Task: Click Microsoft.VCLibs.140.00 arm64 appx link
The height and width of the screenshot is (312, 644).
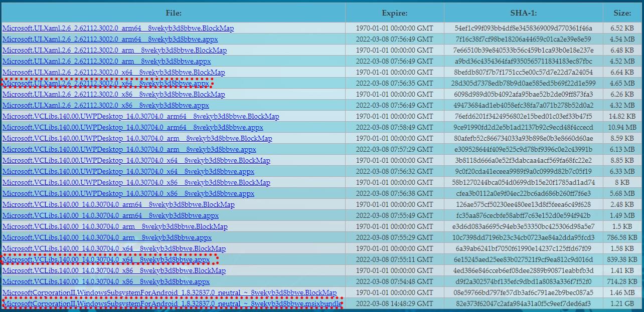Action: point(110,216)
